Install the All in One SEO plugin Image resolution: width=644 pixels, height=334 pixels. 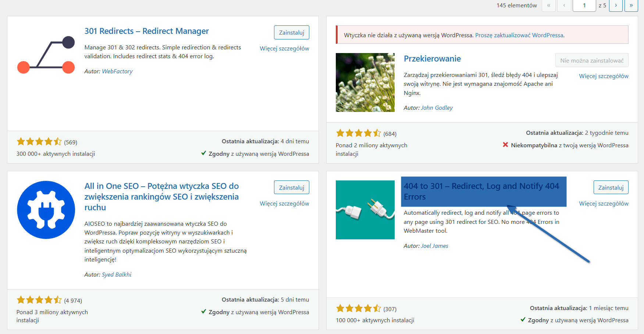(x=291, y=187)
